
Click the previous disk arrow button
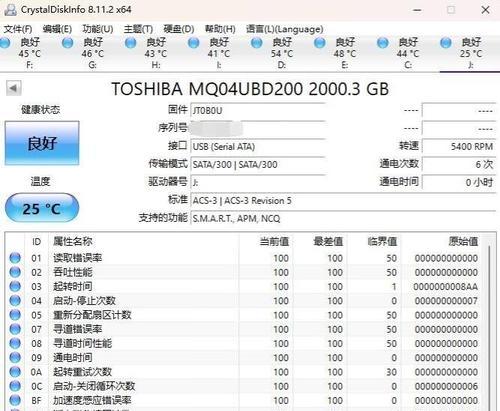point(14,88)
